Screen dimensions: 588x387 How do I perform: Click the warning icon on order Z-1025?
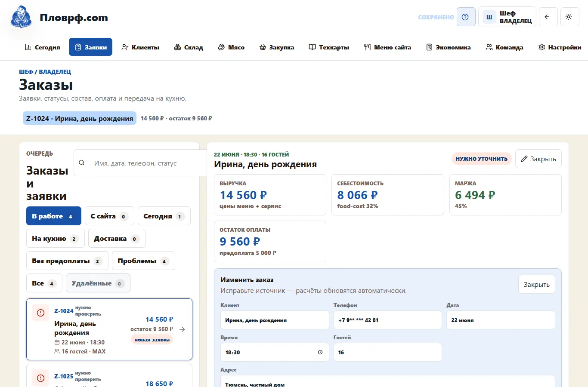(41, 378)
